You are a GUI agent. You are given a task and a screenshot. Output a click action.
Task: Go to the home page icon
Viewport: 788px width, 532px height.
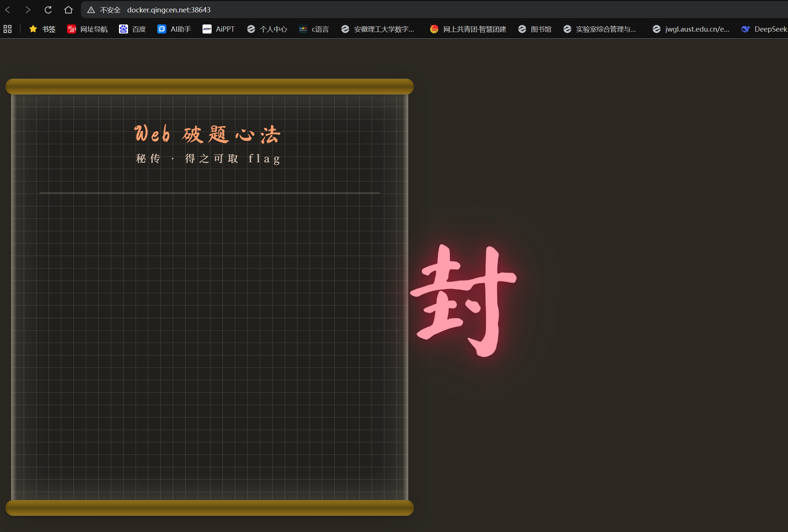(x=68, y=10)
